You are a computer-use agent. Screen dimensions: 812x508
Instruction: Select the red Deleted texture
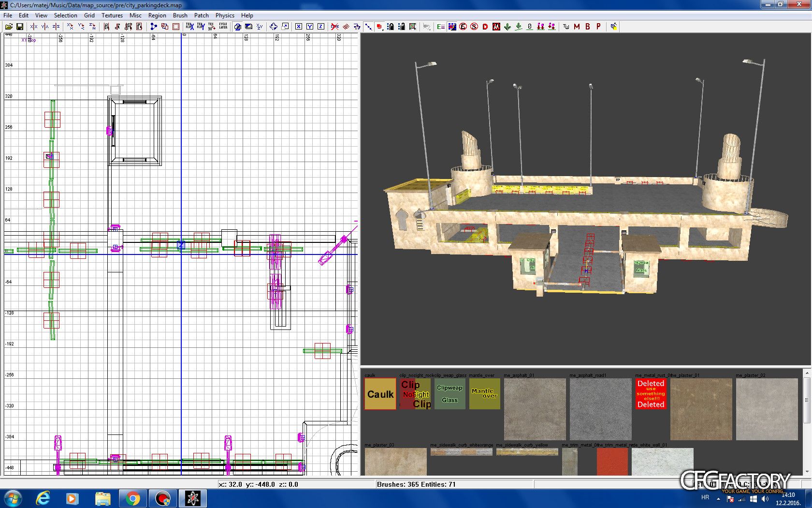[x=651, y=394]
